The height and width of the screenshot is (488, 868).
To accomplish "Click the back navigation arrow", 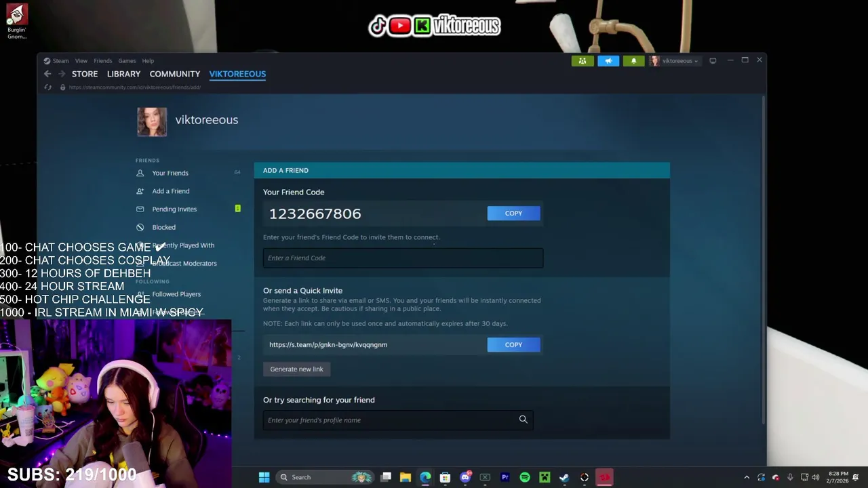I will click(x=47, y=74).
